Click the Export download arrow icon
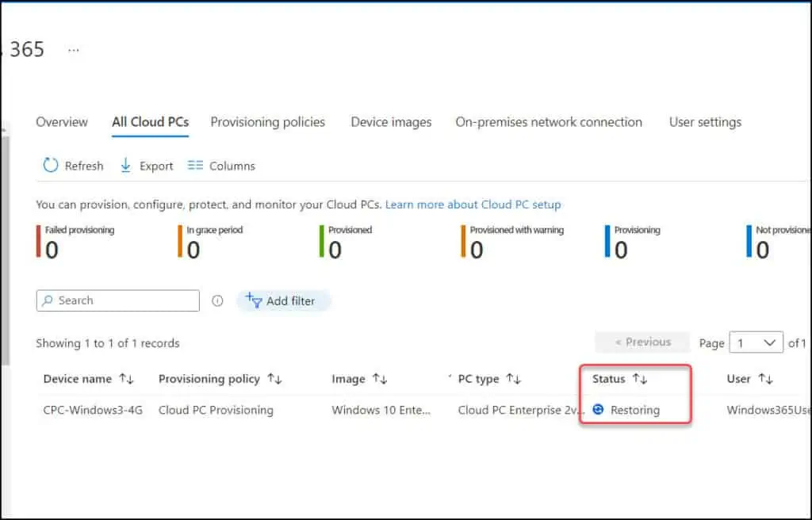 (125, 165)
